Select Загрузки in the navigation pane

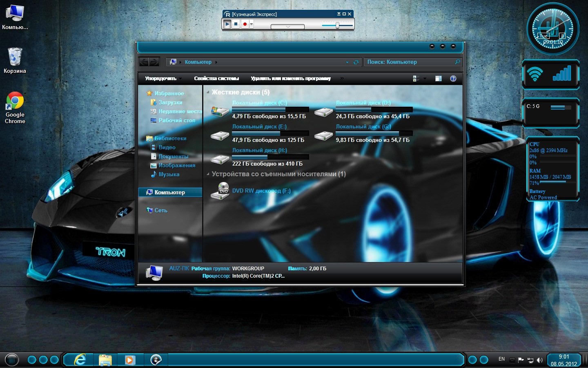tap(170, 103)
